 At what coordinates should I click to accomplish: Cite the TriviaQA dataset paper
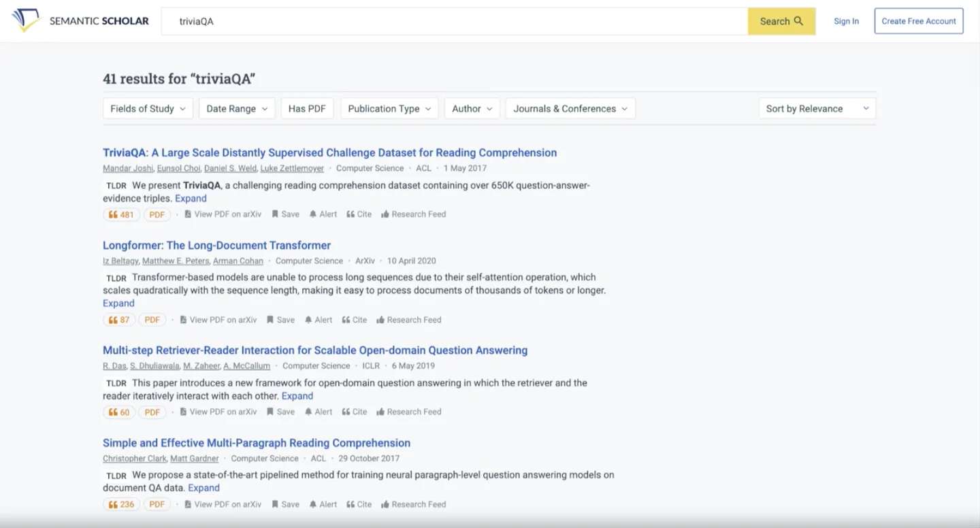pyautogui.click(x=359, y=214)
